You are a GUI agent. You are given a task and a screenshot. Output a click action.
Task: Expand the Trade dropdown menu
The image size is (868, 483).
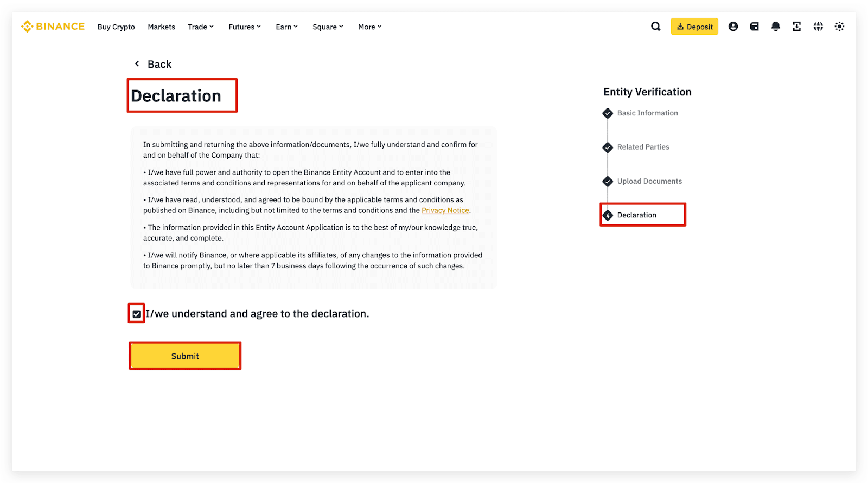(201, 27)
